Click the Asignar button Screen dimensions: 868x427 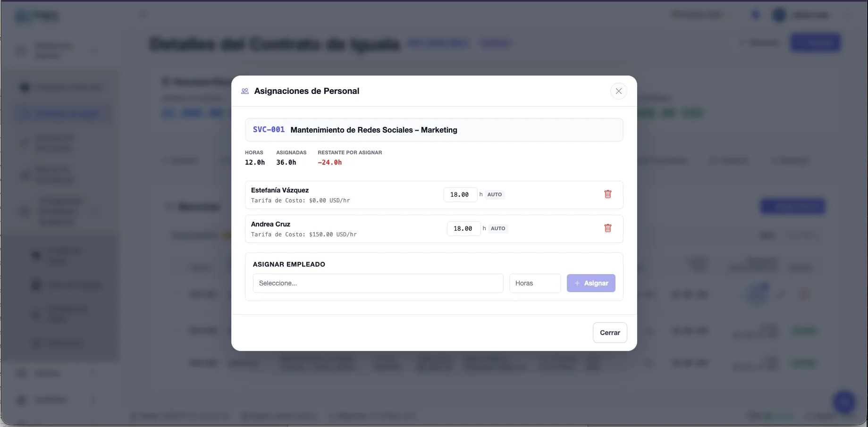591,283
